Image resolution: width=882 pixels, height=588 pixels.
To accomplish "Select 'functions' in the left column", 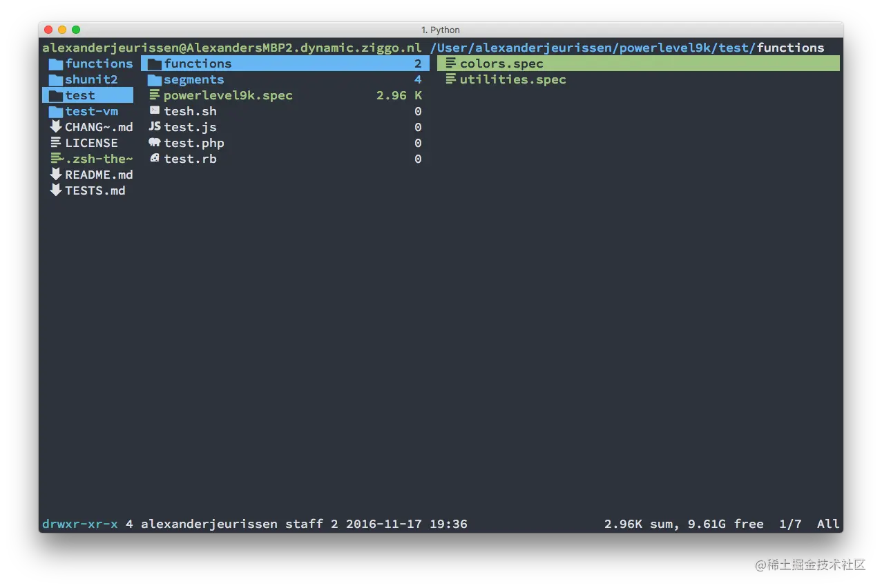I will pyautogui.click(x=99, y=63).
